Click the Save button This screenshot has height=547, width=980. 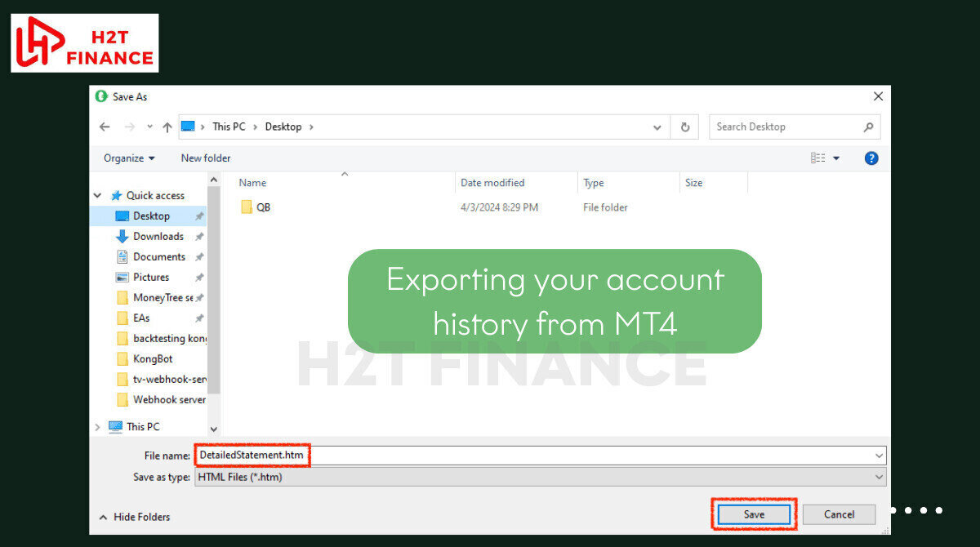[754, 514]
